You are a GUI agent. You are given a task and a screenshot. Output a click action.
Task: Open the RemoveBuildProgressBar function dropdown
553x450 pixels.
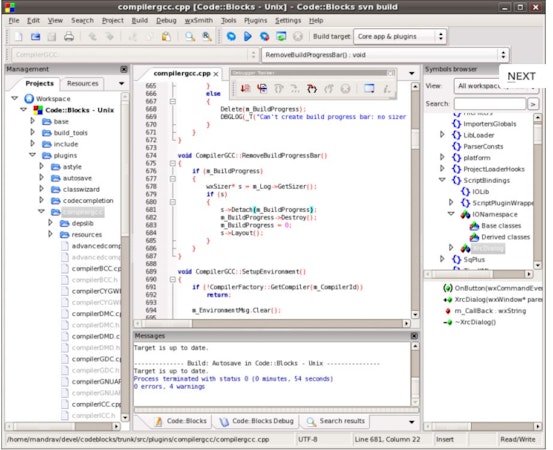click(503, 55)
